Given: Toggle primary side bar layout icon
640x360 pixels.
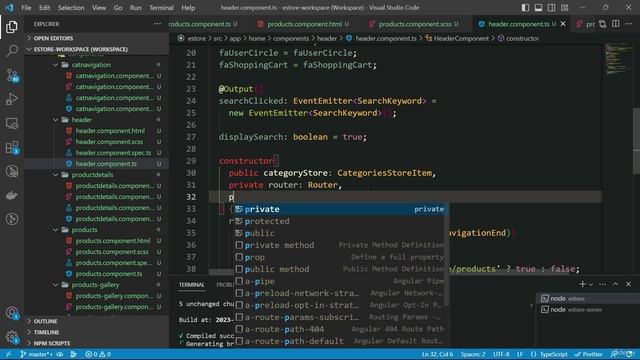Looking at the screenshot, I should (x=525, y=7).
